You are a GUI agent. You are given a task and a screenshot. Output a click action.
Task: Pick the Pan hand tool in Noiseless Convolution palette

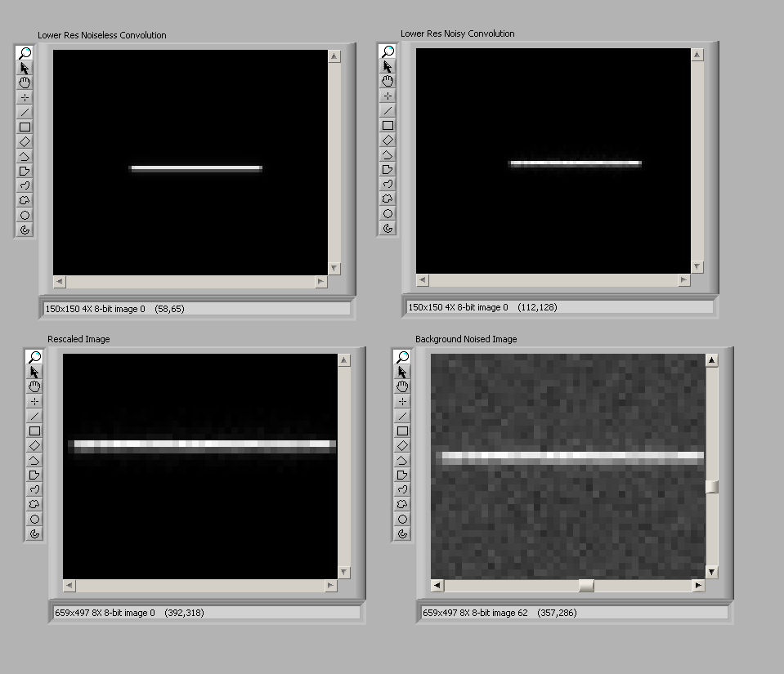pyautogui.click(x=25, y=83)
